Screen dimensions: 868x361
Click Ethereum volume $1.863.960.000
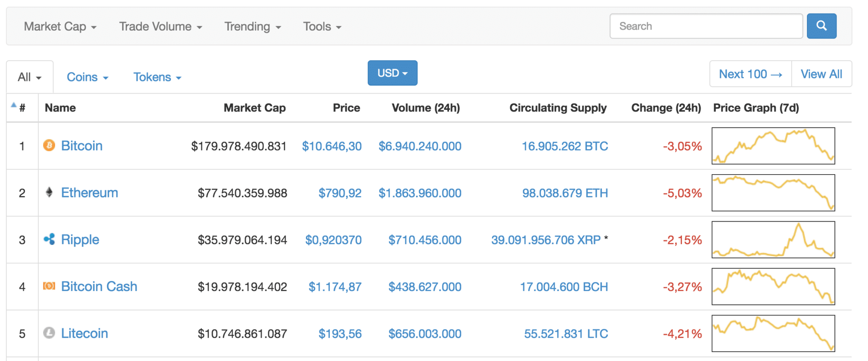pyautogui.click(x=420, y=193)
